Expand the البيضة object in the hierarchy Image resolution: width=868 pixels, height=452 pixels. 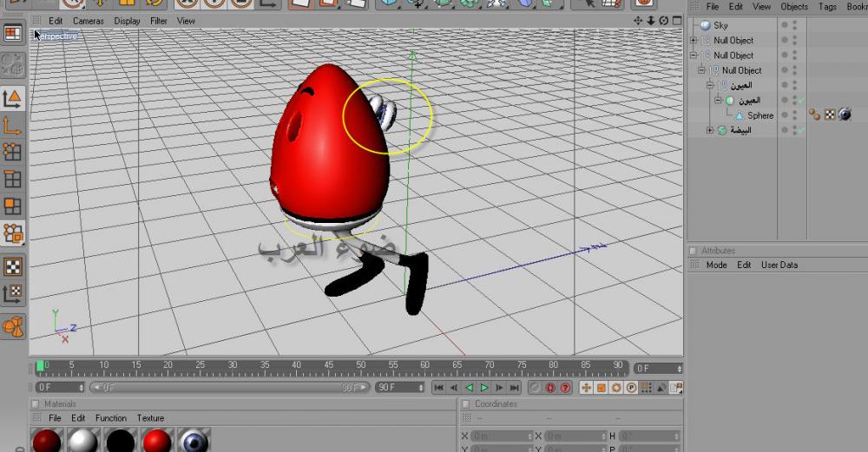point(710,130)
